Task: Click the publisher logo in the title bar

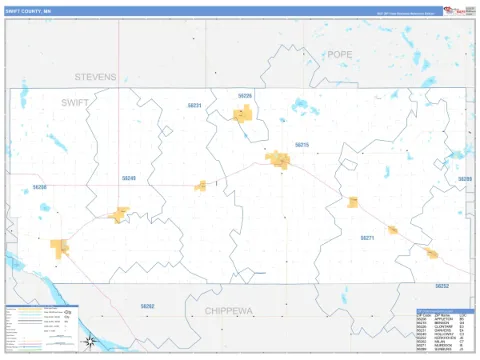Action: (x=454, y=11)
